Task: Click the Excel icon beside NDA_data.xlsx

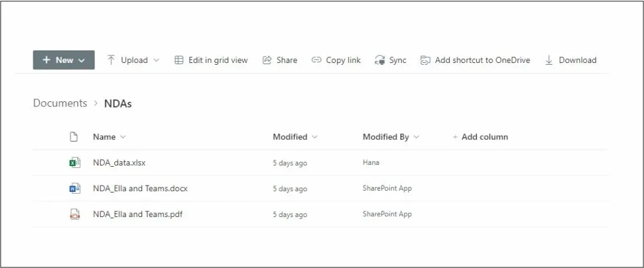Action: [74, 162]
